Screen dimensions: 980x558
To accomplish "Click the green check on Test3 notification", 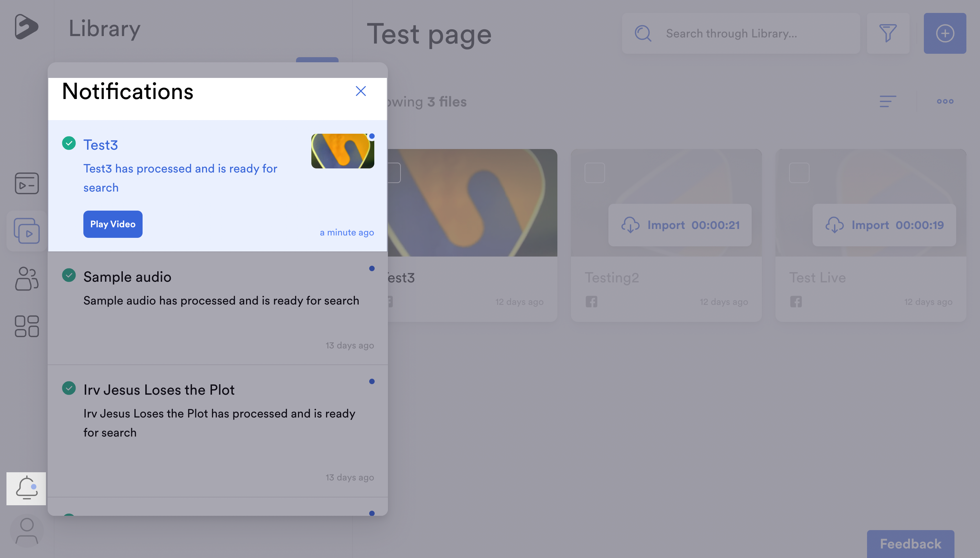I will [69, 143].
